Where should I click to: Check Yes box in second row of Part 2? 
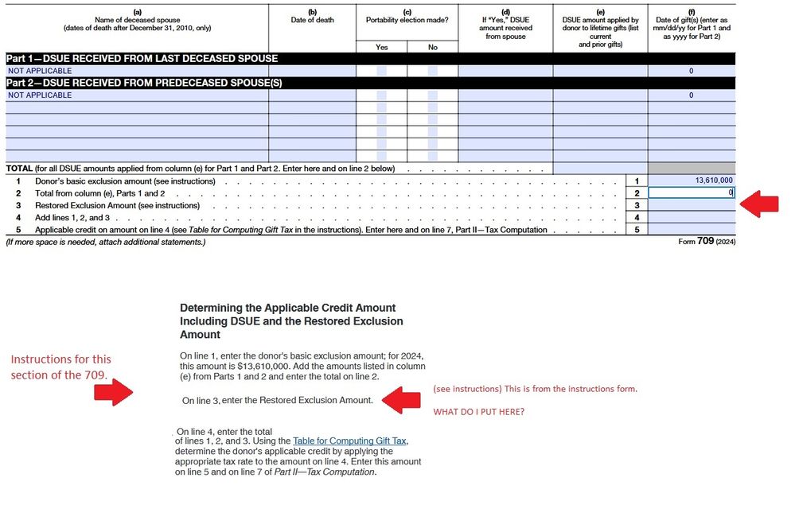(x=382, y=107)
